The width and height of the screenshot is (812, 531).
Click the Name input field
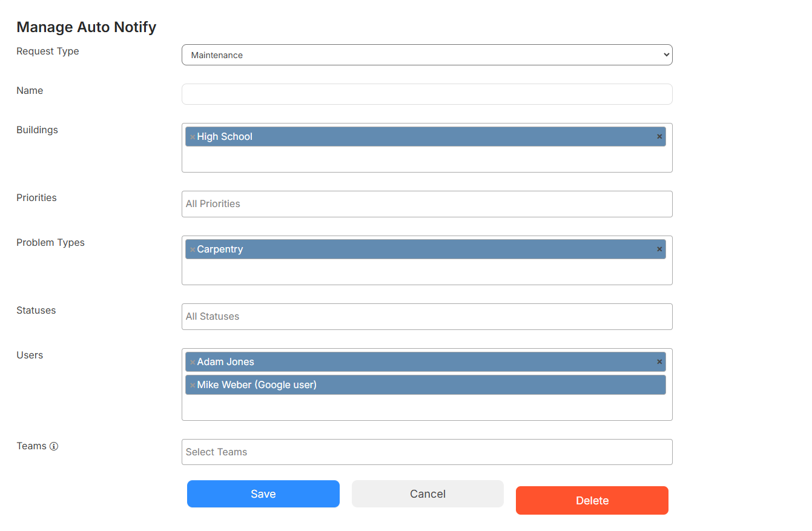pos(427,94)
